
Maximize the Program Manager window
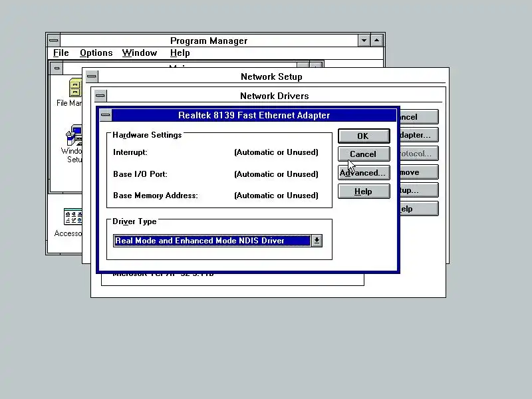[376, 41]
